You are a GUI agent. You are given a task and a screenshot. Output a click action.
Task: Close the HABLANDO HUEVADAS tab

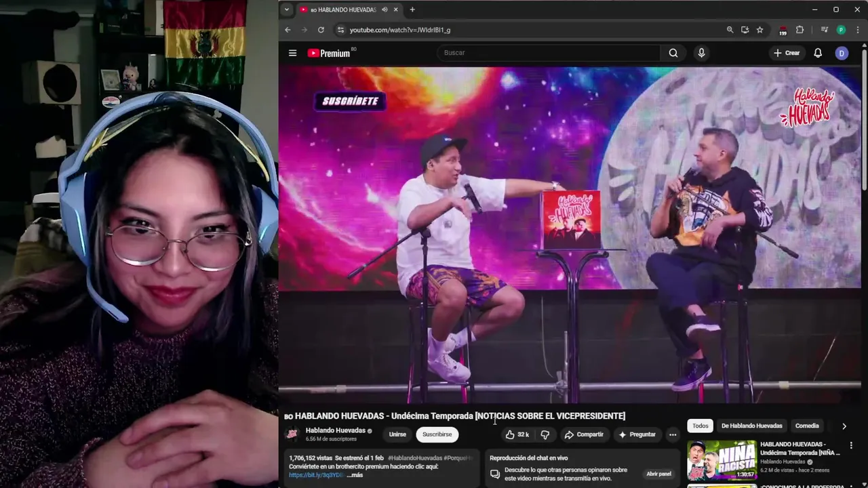click(395, 9)
